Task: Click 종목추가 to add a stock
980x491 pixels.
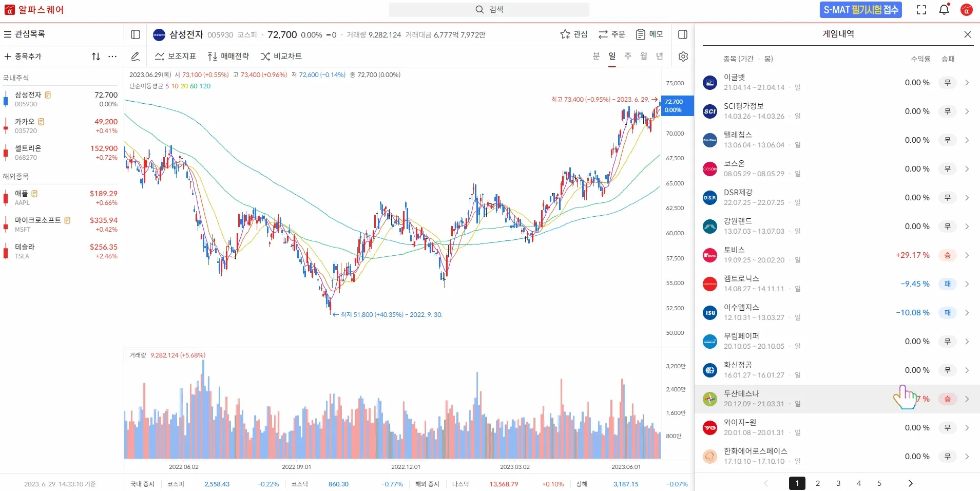Action: pyautogui.click(x=23, y=56)
